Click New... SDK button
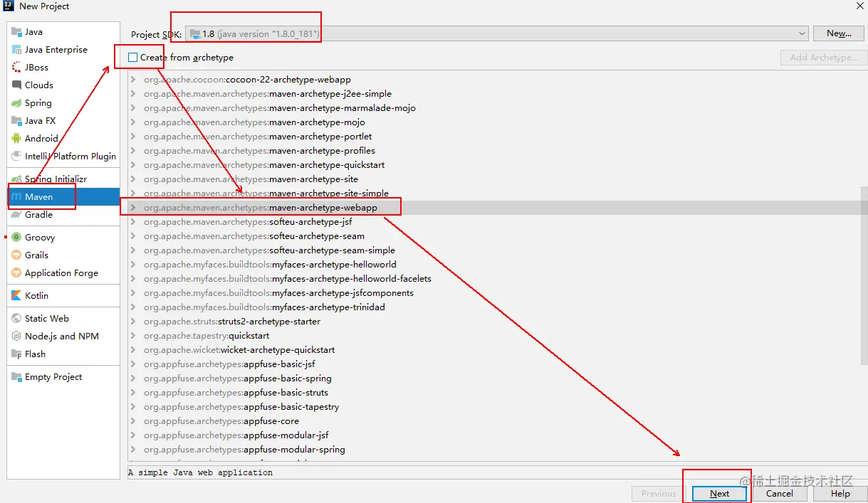The image size is (868, 503). (839, 33)
